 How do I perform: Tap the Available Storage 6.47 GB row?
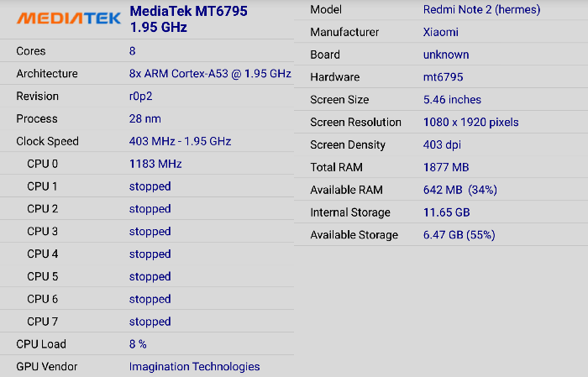coord(441,234)
